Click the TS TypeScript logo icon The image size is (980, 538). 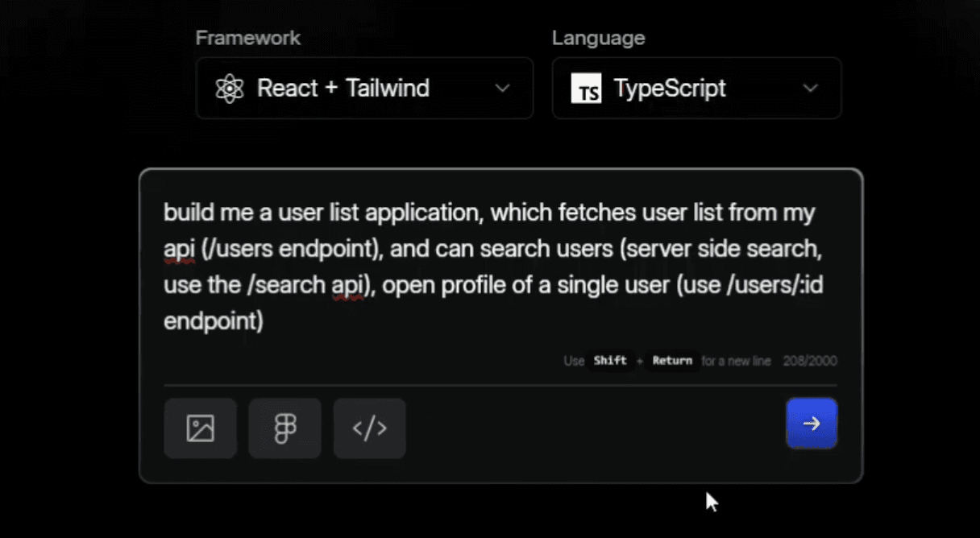click(x=586, y=89)
